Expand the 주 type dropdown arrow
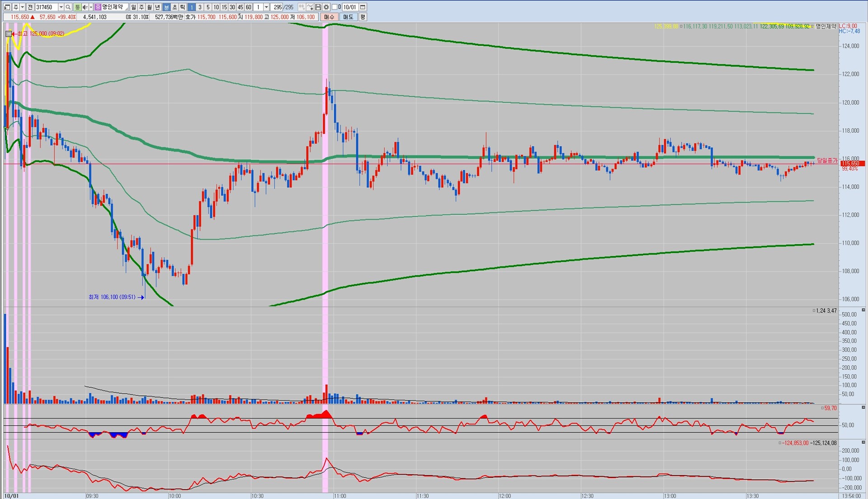Screen dimensions: 868x499 tap(22, 7)
